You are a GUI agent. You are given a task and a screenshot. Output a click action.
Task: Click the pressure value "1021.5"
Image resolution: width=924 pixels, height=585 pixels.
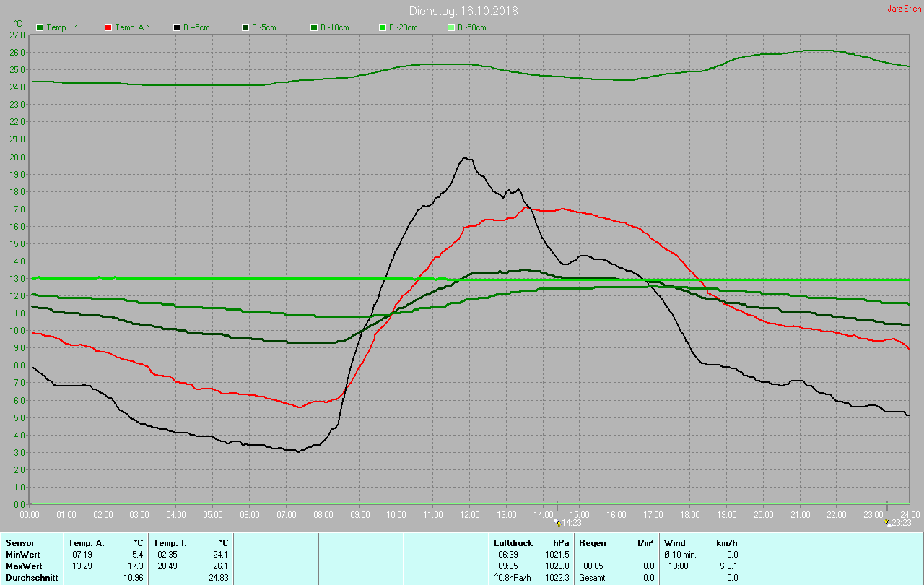point(557,555)
